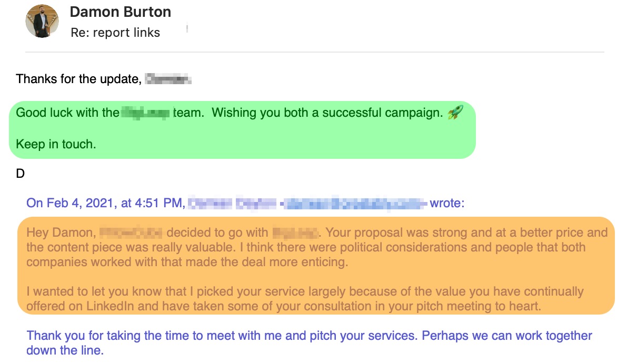Screen dimensions: 617x364
Task: Select the blurred team name in green box
Action: (146, 113)
